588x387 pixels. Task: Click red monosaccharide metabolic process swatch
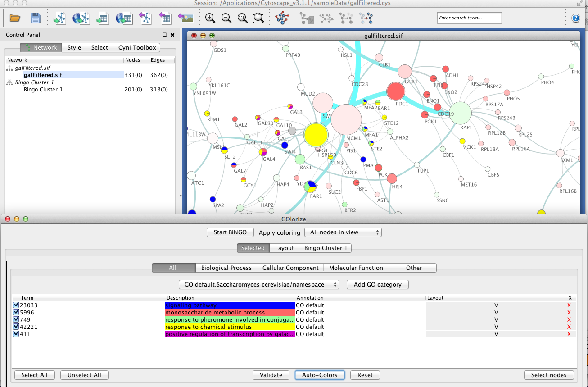tap(230, 313)
